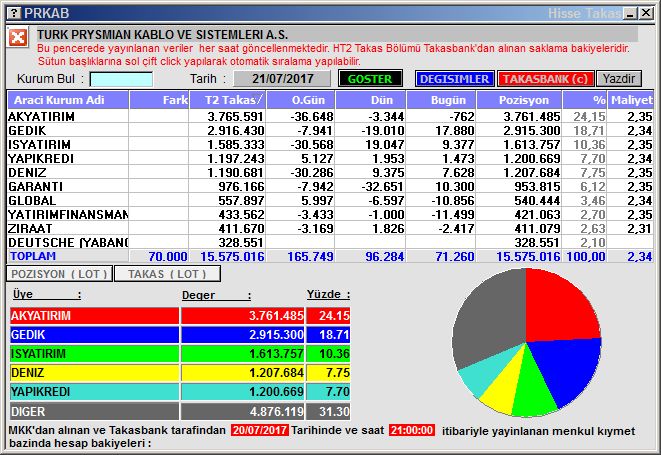Sort by O.Gün column header
This screenshot has height=455, width=661.
point(301,100)
